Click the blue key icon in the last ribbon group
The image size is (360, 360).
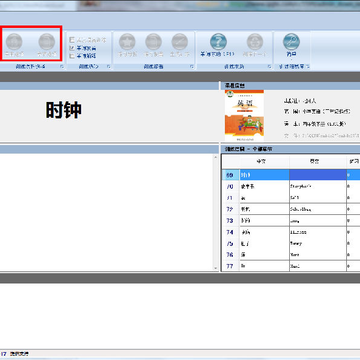point(291,42)
